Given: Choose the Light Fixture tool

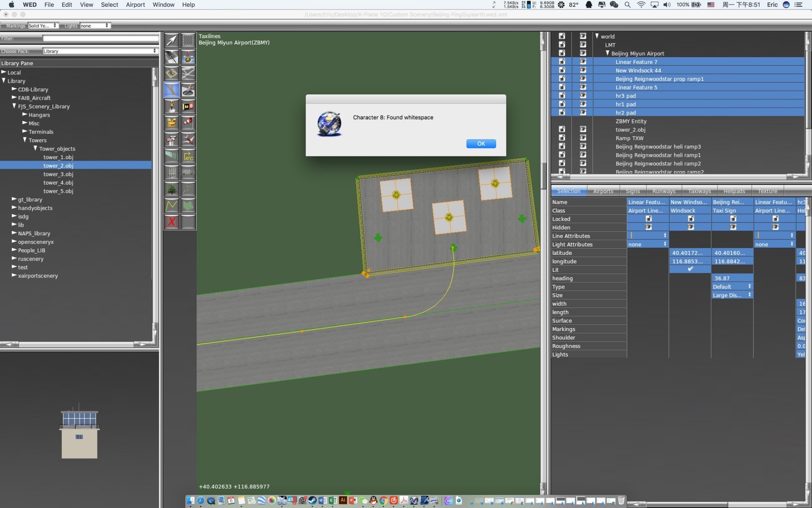Looking at the screenshot, I should pyautogui.click(x=172, y=106).
